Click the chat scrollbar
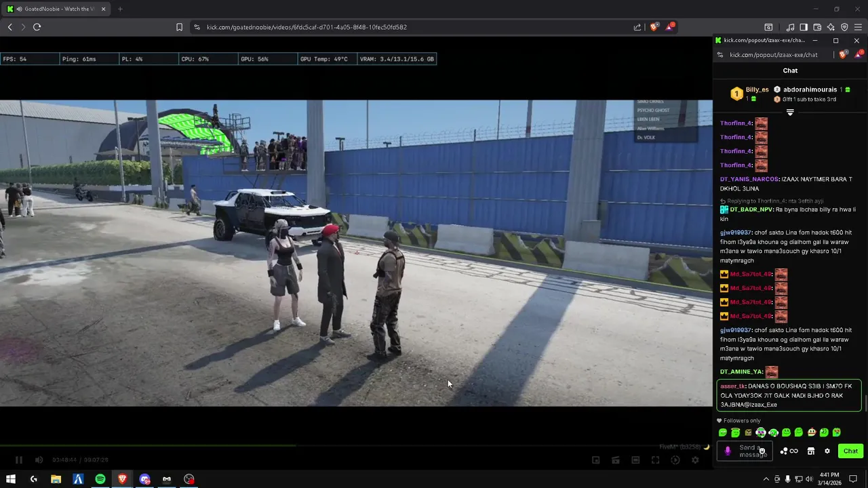Screen dimensions: 868x488 [x=865, y=403]
